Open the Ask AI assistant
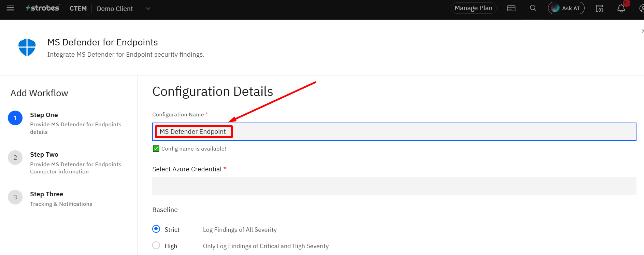 tap(566, 8)
